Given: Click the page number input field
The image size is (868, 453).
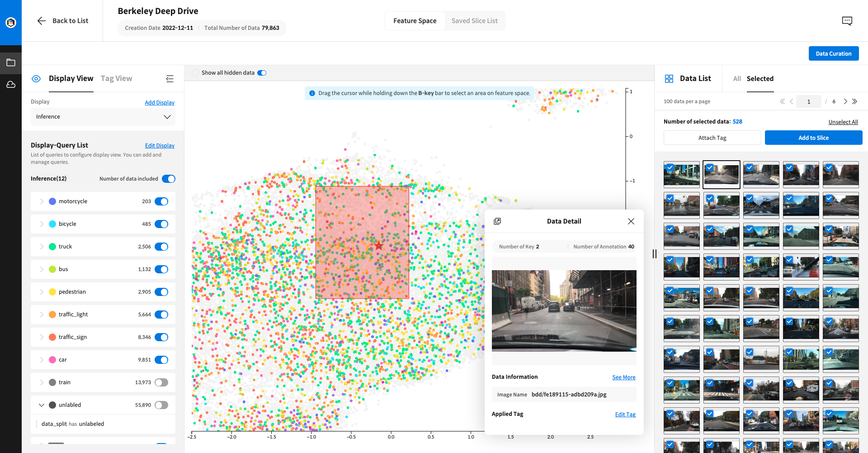Looking at the screenshot, I should pos(809,101).
